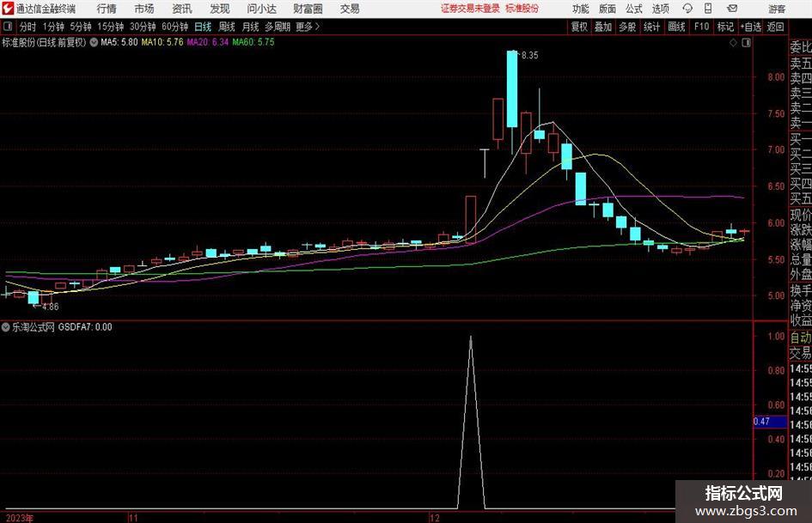Select the 日线 daily chart tab

(x=203, y=27)
